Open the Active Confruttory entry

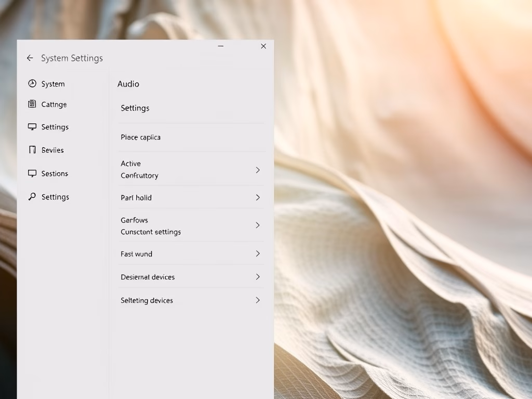(x=191, y=169)
